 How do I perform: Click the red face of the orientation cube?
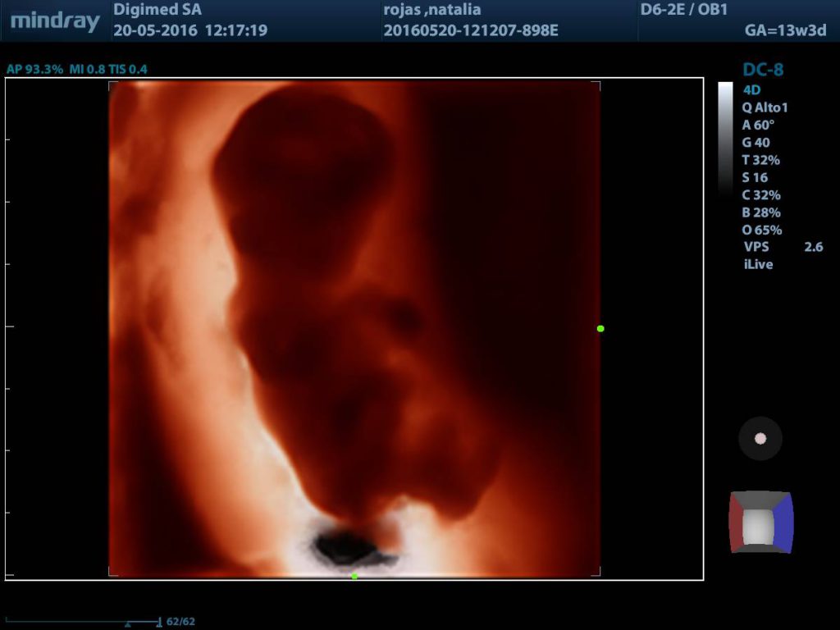737,522
